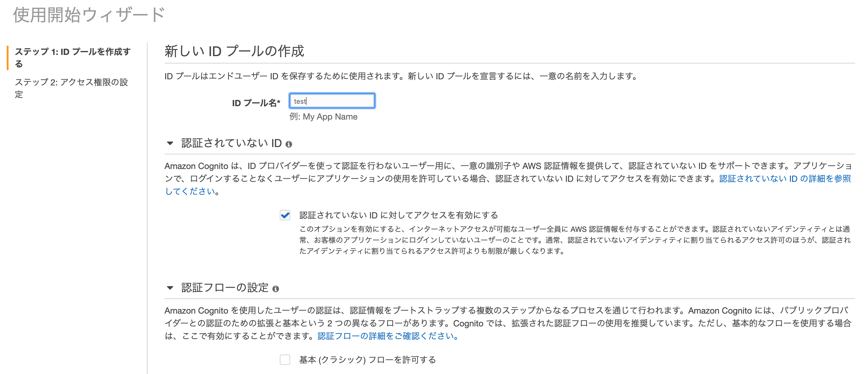Click the ID プール名* field label
This screenshot has height=374, width=868.
(256, 103)
